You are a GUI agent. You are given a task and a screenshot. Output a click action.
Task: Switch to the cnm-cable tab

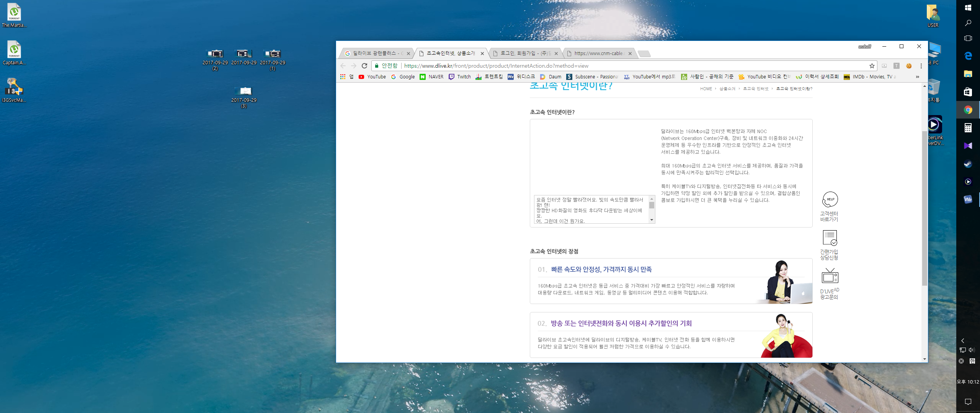click(x=598, y=54)
